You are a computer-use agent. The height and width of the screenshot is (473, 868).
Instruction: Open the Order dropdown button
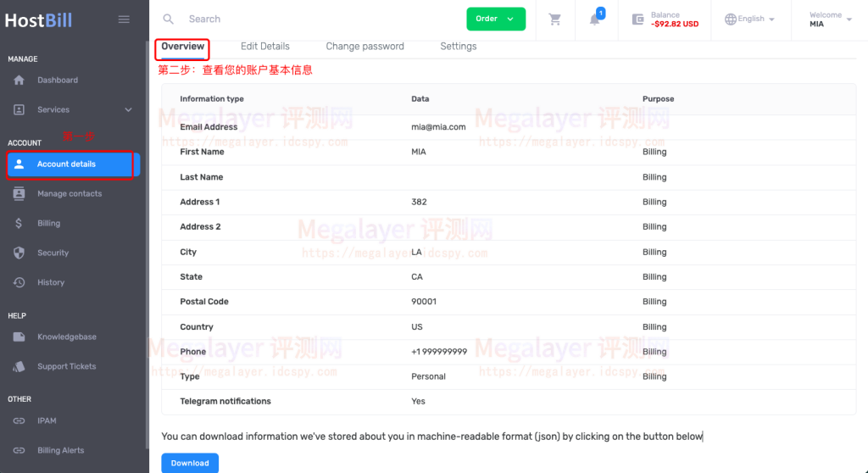click(x=496, y=19)
